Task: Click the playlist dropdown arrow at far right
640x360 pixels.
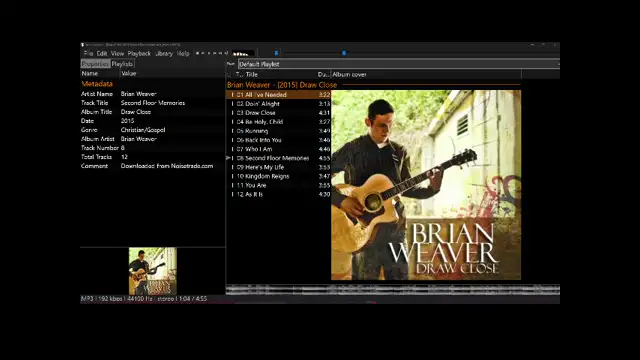Action: click(558, 64)
